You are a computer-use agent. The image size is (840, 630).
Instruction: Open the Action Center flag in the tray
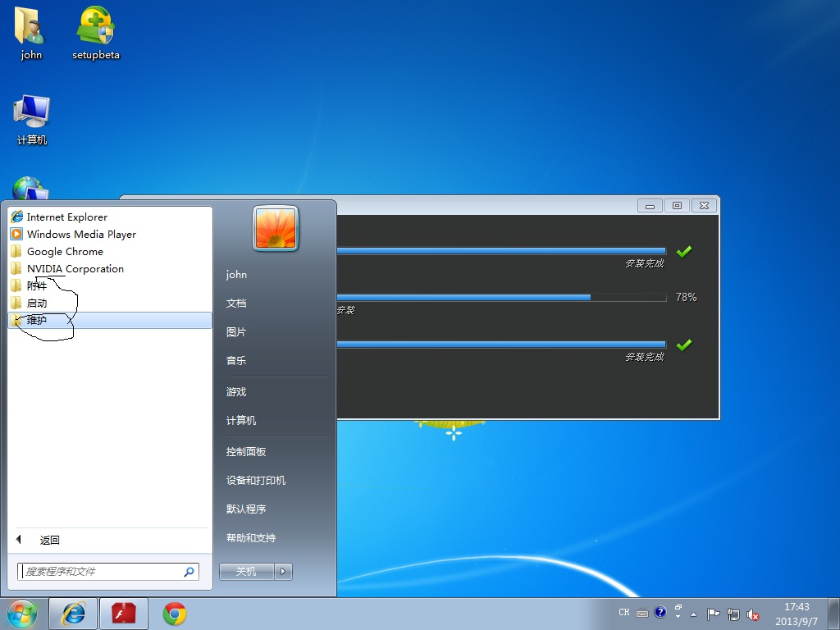(712, 613)
